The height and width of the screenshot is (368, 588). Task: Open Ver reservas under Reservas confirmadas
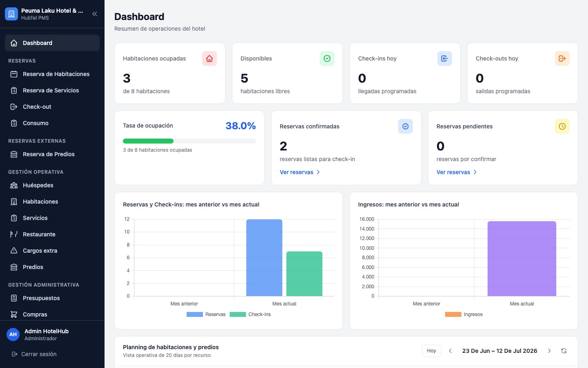pyautogui.click(x=300, y=172)
